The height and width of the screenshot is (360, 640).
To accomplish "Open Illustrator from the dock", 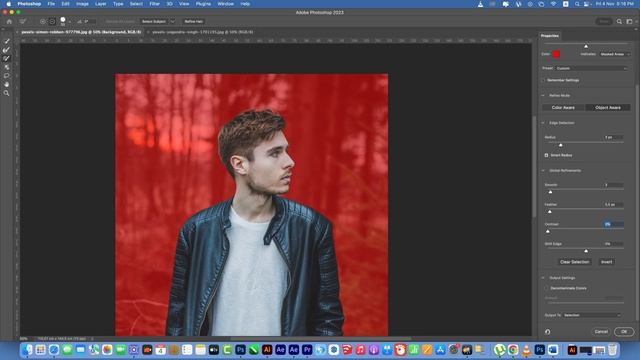I will click(267, 350).
